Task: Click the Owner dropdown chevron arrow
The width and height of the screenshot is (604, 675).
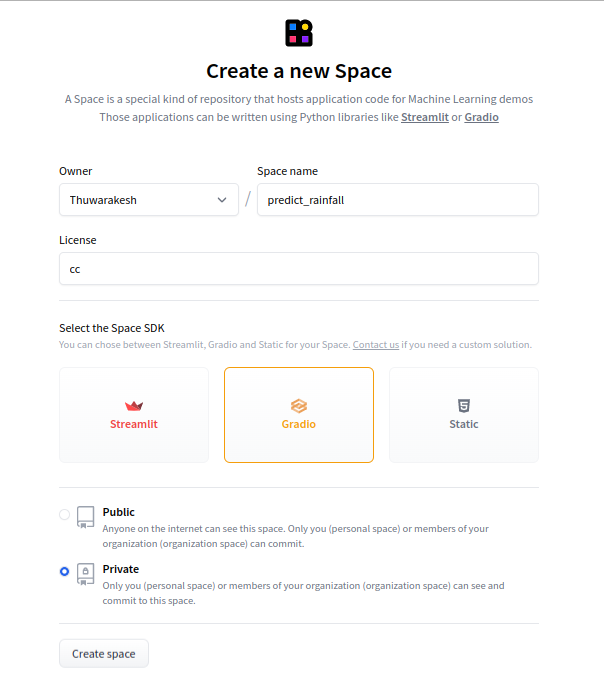Action: [x=222, y=200]
